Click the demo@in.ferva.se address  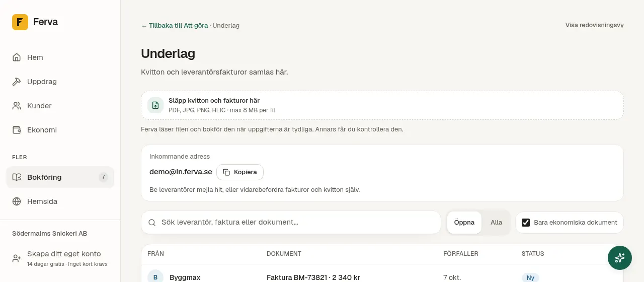[x=181, y=172]
